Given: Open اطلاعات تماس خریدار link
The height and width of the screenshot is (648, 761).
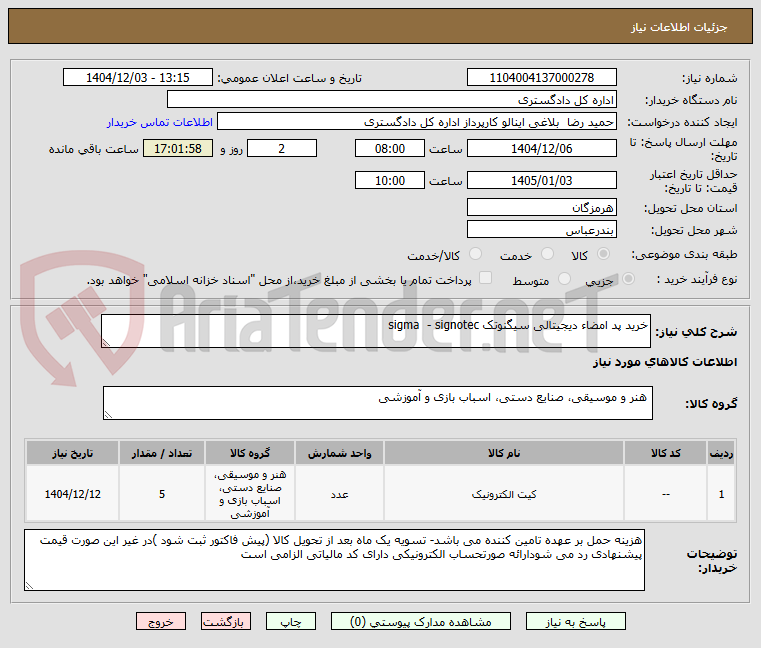Looking at the screenshot, I should pyautogui.click(x=160, y=122).
